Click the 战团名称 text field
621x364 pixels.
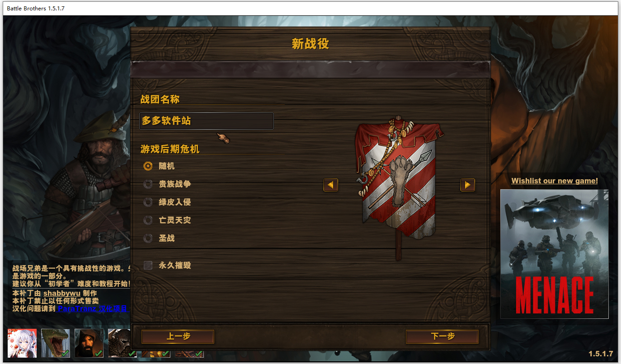pos(207,121)
